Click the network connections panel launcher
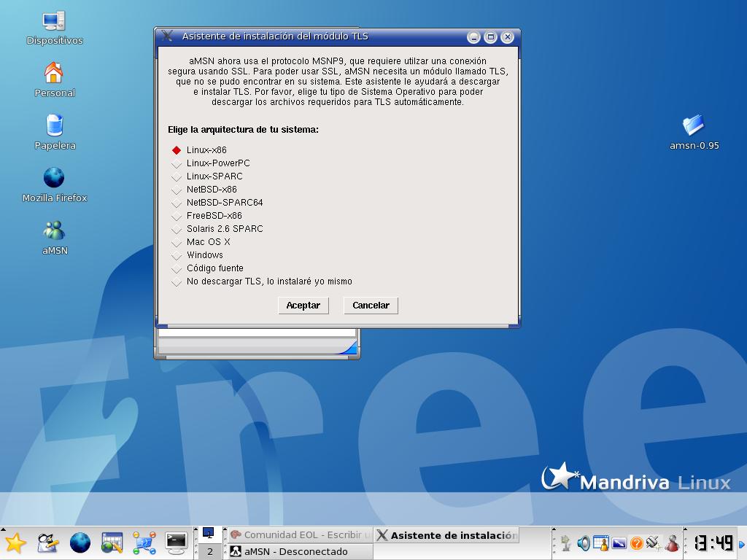This screenshot has height=560, width=747. point(144,542)
